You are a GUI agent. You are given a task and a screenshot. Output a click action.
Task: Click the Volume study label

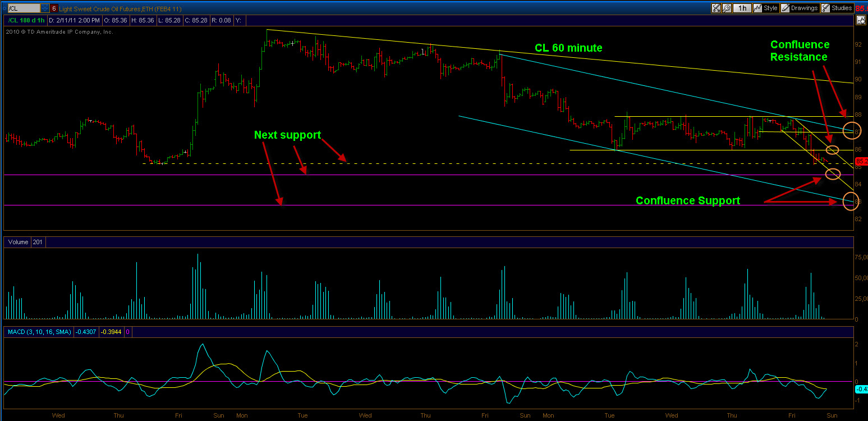[18, 242]
